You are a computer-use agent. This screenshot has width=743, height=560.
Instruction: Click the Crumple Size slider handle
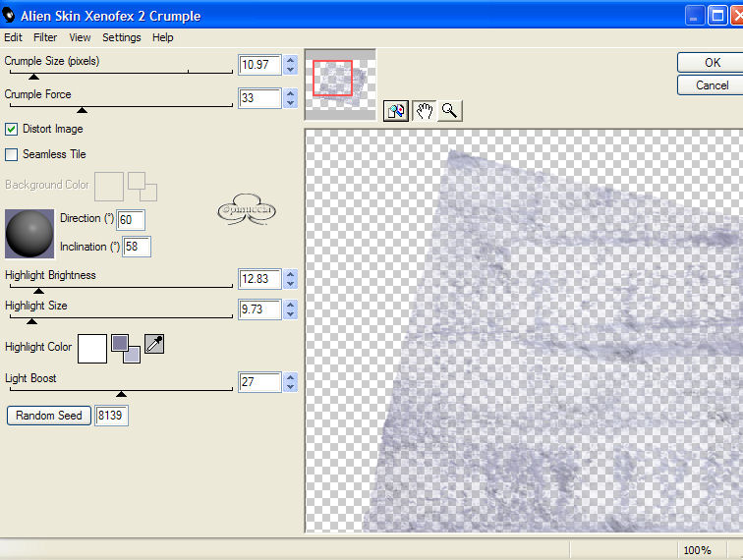pyautogui.click(x=33, y=77)
